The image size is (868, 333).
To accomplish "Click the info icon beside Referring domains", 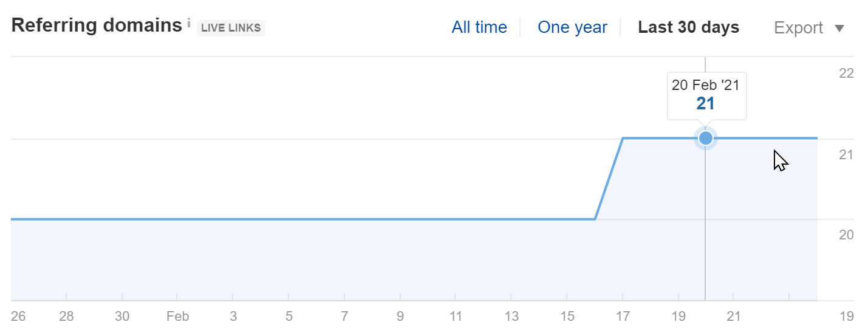I will (x=189, y=24).
